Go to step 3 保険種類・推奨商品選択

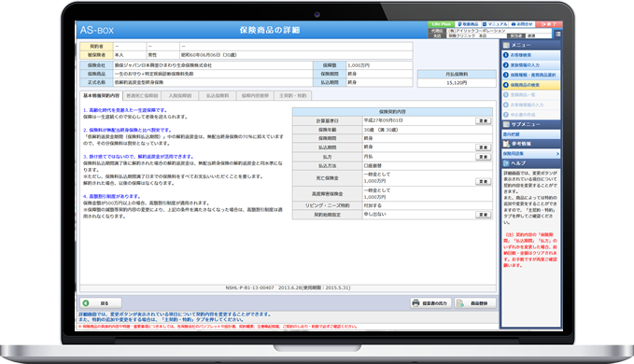coord(531,75)
